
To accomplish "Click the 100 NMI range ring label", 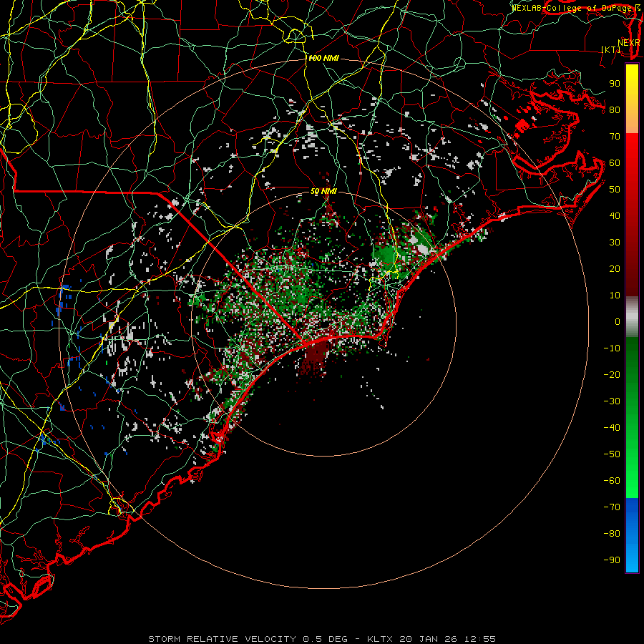I will [x=323, y=59].
